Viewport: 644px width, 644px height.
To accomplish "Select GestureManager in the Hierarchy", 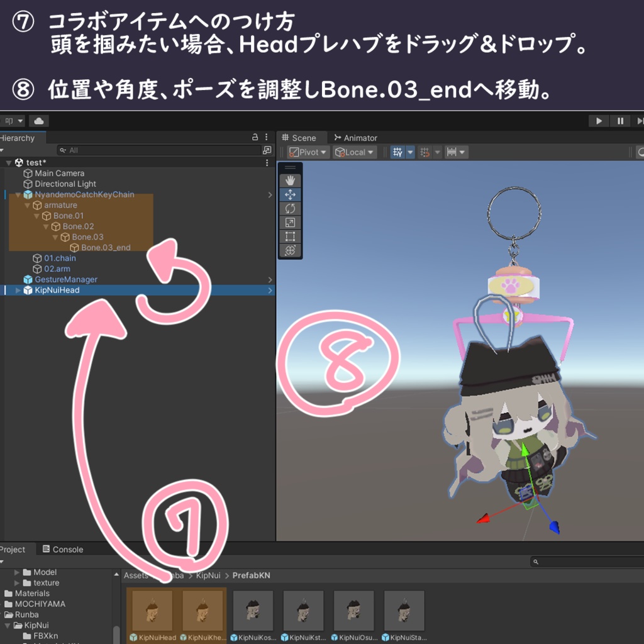I will pos(66,279).
